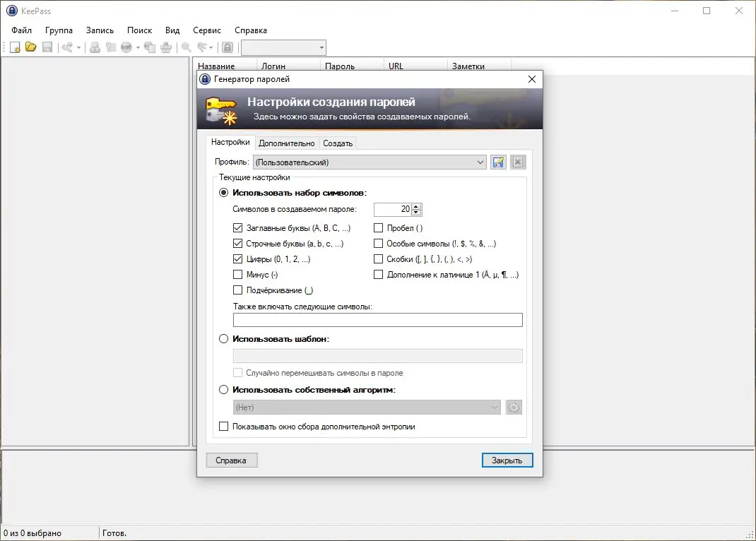Open the Show entries dropdown arrow in toolbar
Image resolution: width=756 pixels, height=541 pixels.
pos(211,48)
